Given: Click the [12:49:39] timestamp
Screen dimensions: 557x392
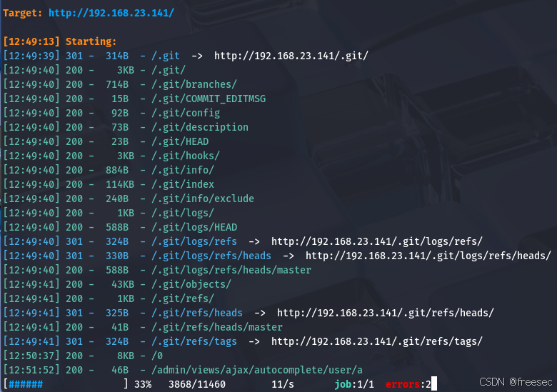Looking at the screenshot, I should tap(31, 56).
